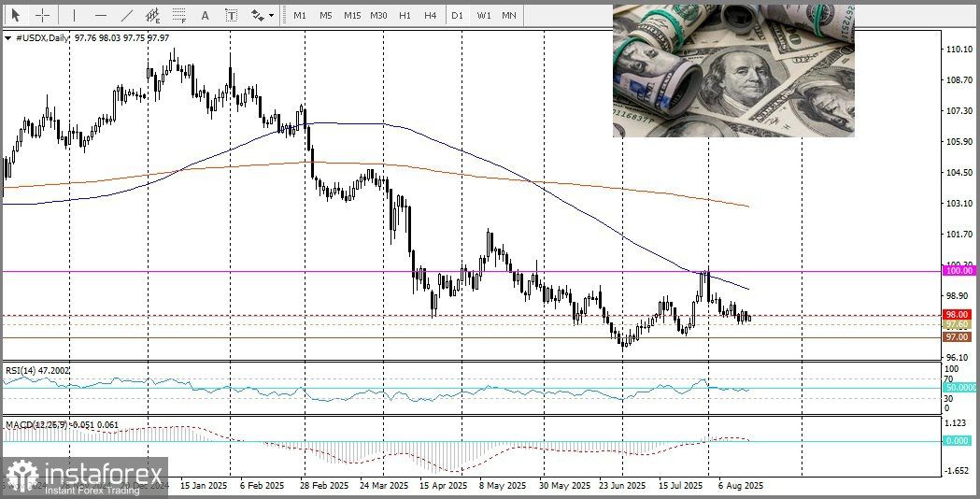The height and width of the screenshot is (499, 980).
Task: Click the 15 Apr 2025 date label
Action: 443,485
